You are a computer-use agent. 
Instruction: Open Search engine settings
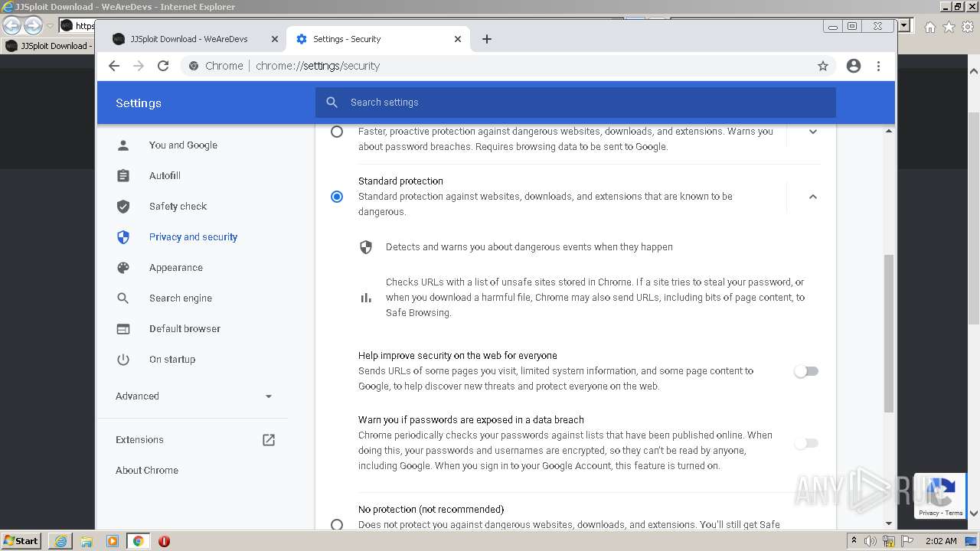[x=181, y=298]
